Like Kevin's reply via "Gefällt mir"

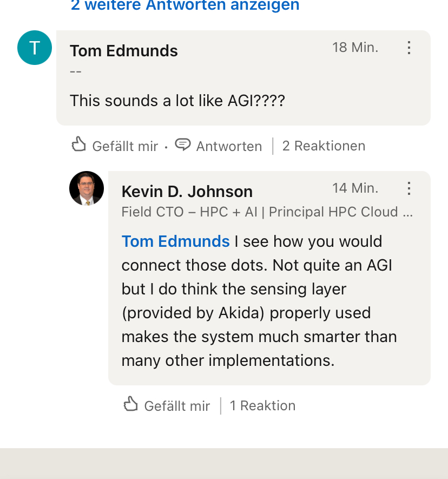click(177, 406)
